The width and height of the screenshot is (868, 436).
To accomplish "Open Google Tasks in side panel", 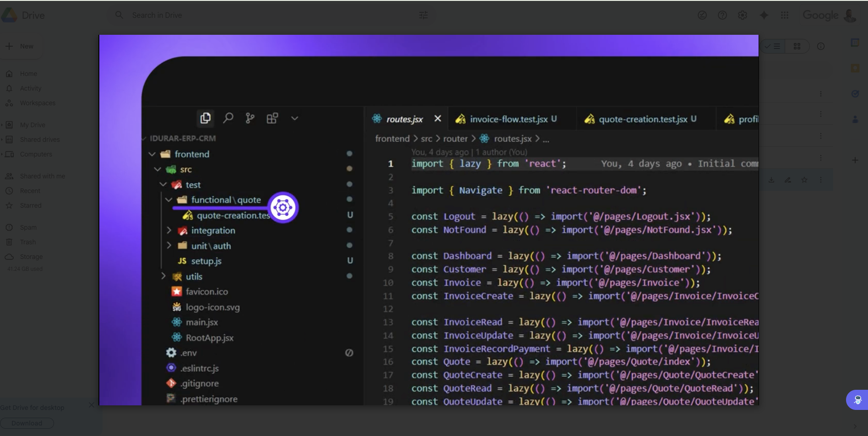I will [855, 94].
